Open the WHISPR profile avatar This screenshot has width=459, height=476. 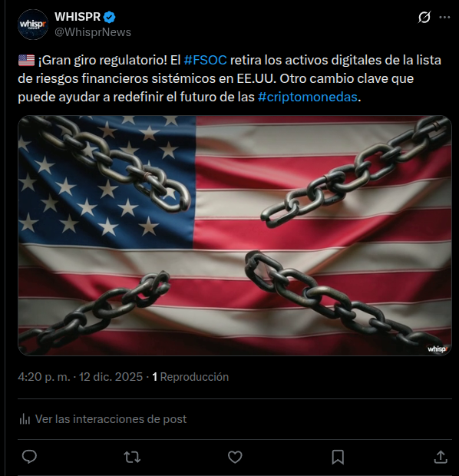click(x=33, y=25)
